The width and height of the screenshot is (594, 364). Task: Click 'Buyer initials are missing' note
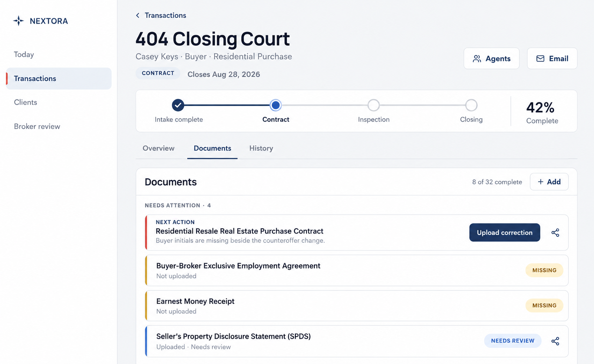[240, 241]
